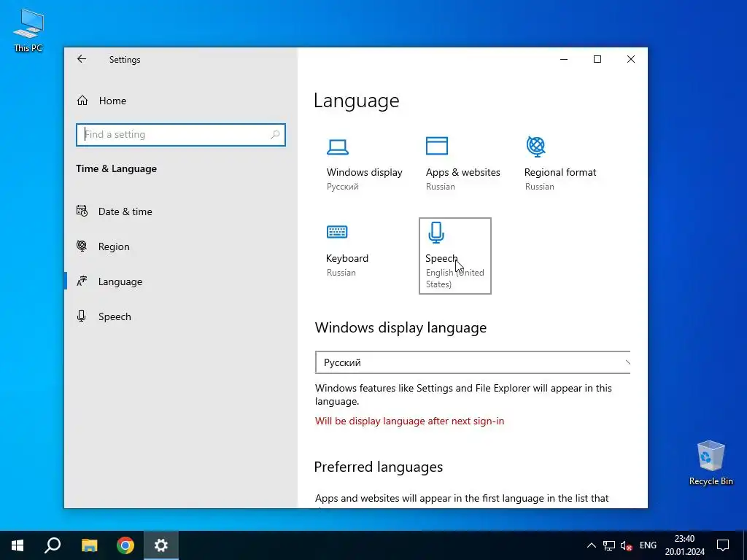Image resolution: width=747 pixels, height=560 pixels.
Task: Open File Explorer from the taskbar
Action: tap(89, 545)
